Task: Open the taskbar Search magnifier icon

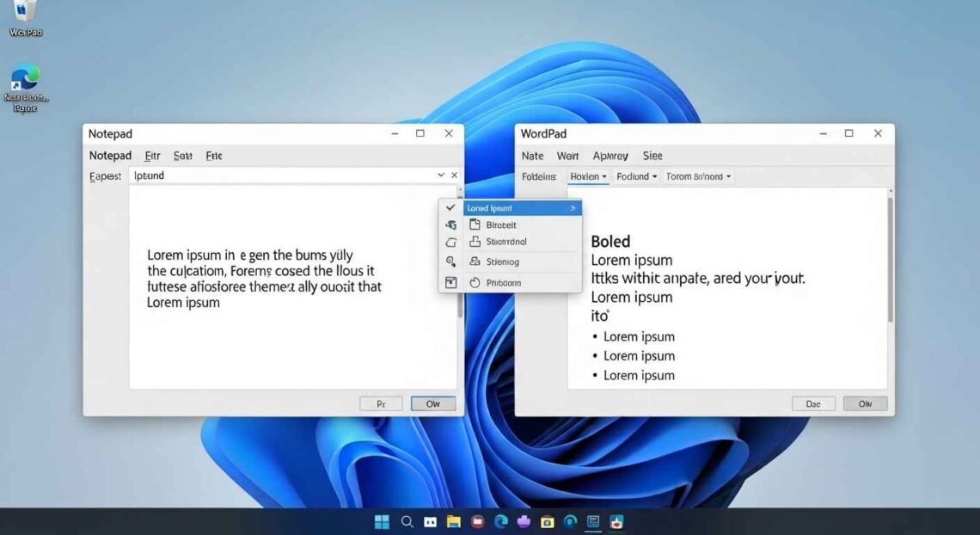Action: pos(407,521)
